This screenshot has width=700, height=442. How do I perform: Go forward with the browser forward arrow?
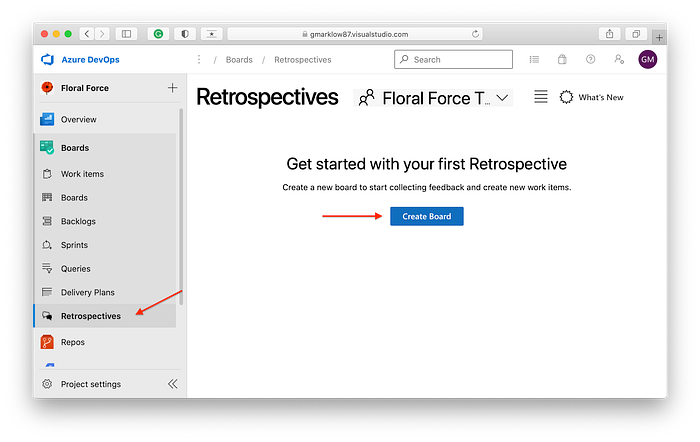pyautogui.click(x=102, y=34)
